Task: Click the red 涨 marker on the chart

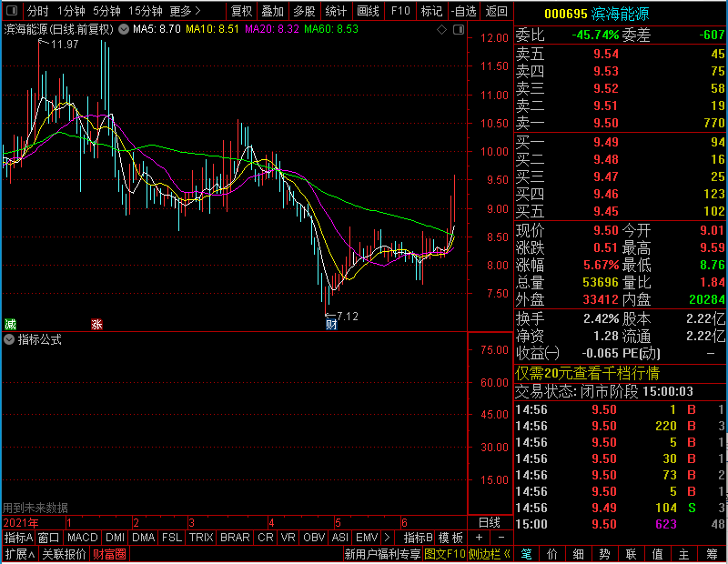Action: tap(96, 324)
